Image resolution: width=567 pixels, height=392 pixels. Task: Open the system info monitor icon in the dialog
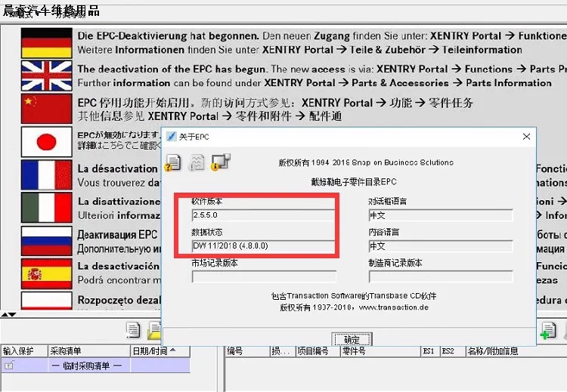[x=221, y=162]
